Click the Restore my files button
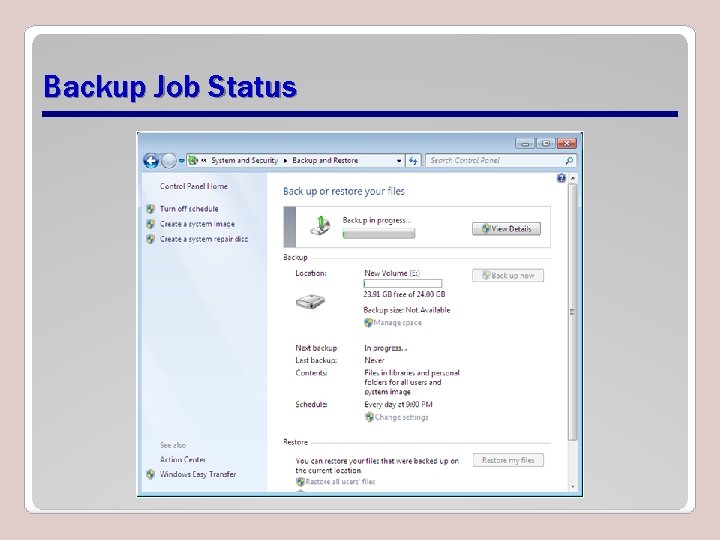The image size is (720, 540). click(508, 460)
